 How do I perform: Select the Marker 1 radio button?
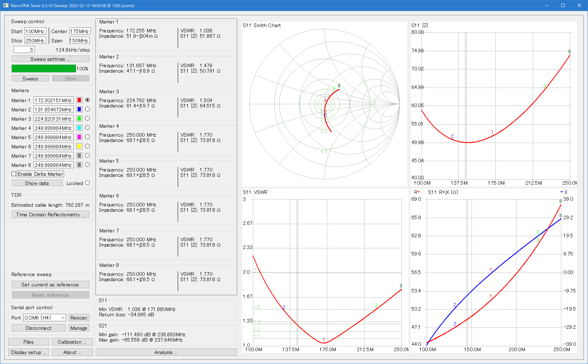87,100
